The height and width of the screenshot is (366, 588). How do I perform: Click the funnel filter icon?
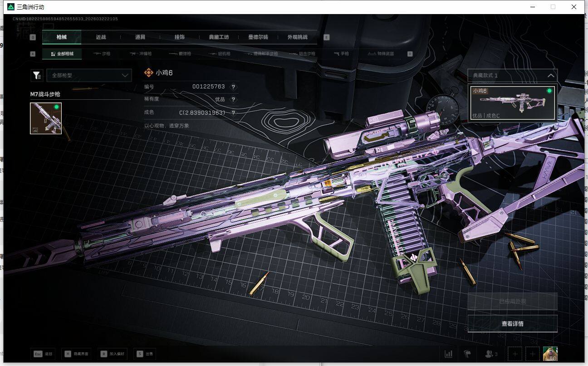[x=37, y=75]
